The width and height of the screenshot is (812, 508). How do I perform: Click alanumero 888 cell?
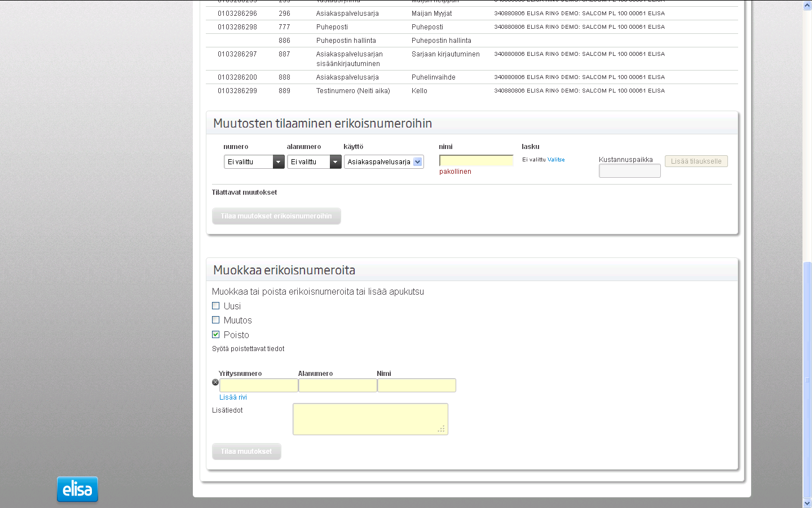pos(284,77)
